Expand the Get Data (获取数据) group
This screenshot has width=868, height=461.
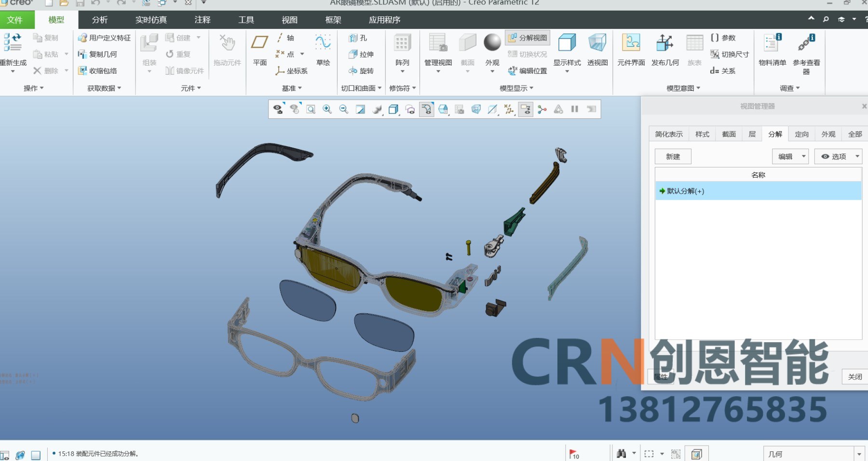tap(104, 88)
